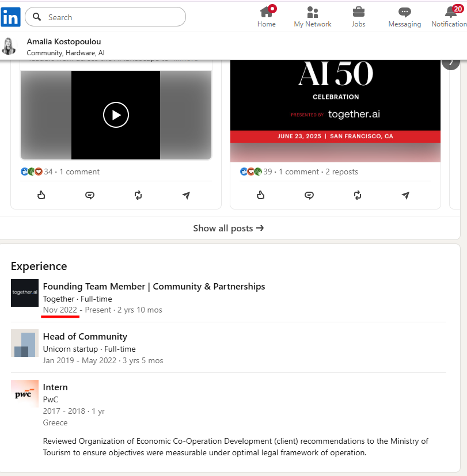Comment on the video post with 34 reactions
467x476 pixels.
point(90,195)
